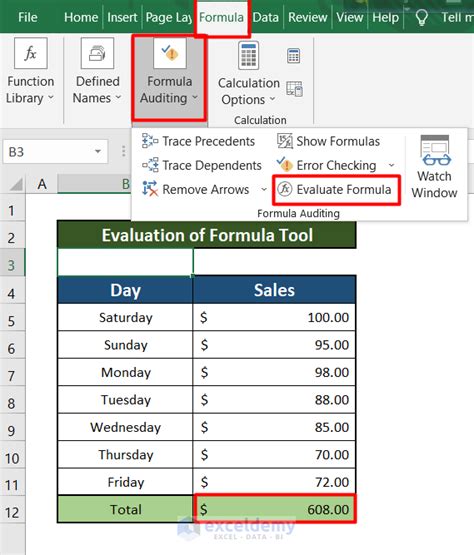
Task: Click the Calculation Options calculator icon
Action: click(x=249, y=55)
